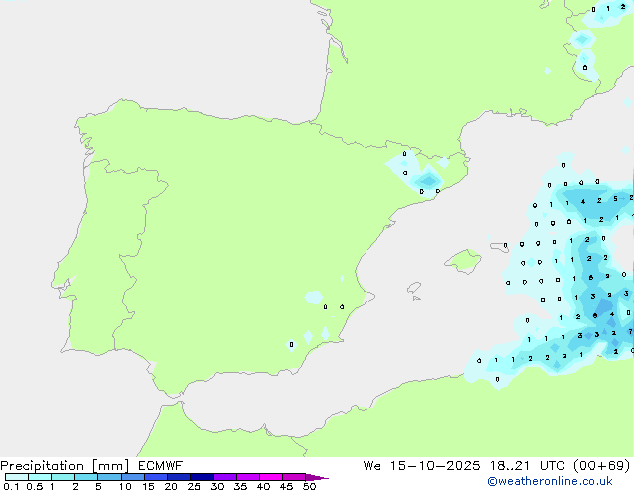Click the (00+69) forecast hour label
Screen dimensions: 634x490
(x=599, y=465)
